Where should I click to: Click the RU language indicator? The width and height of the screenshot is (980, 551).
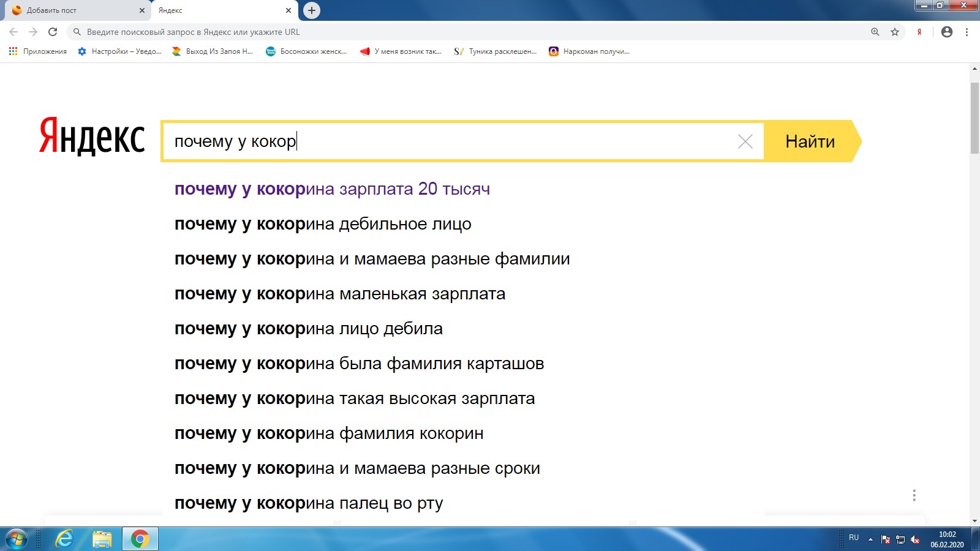[x=854, y=538]
